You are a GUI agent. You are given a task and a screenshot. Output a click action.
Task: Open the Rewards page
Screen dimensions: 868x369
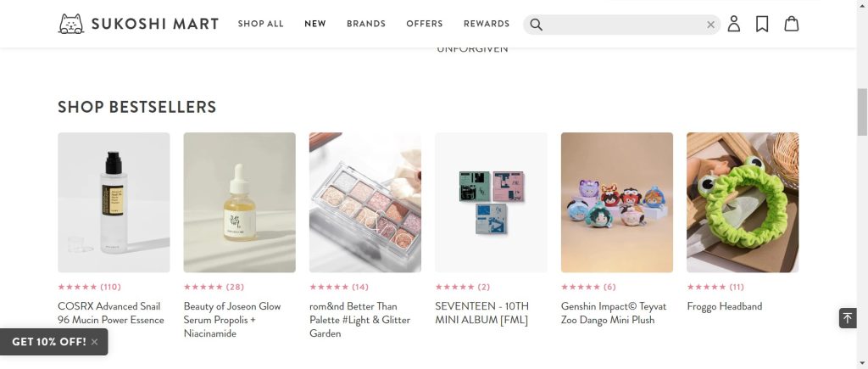click(x=487, y=24)
